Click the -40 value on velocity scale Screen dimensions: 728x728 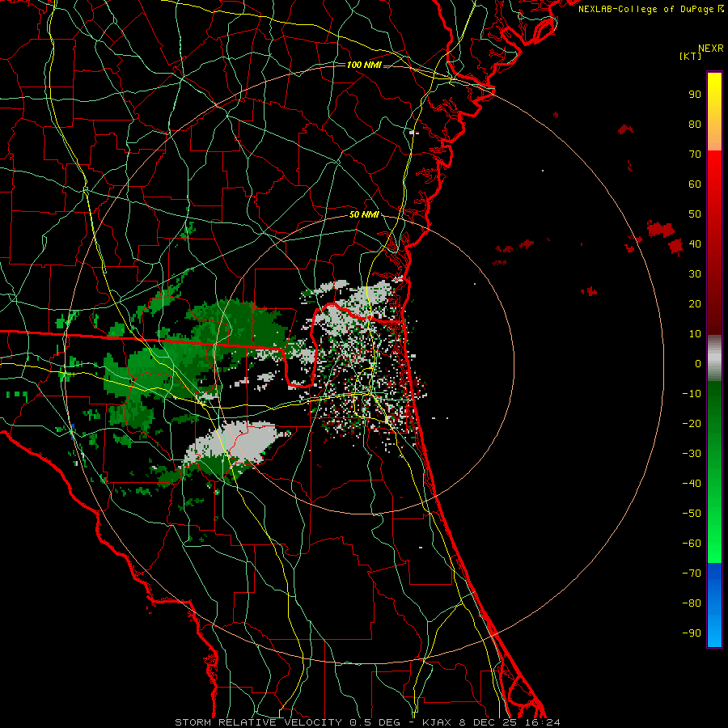click(692, 484)
